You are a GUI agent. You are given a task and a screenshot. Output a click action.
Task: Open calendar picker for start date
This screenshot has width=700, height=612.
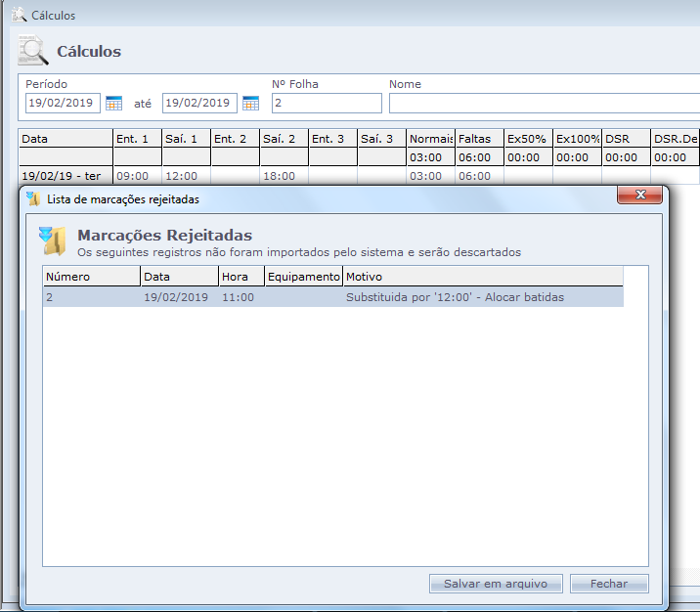(x=113, y=103)
